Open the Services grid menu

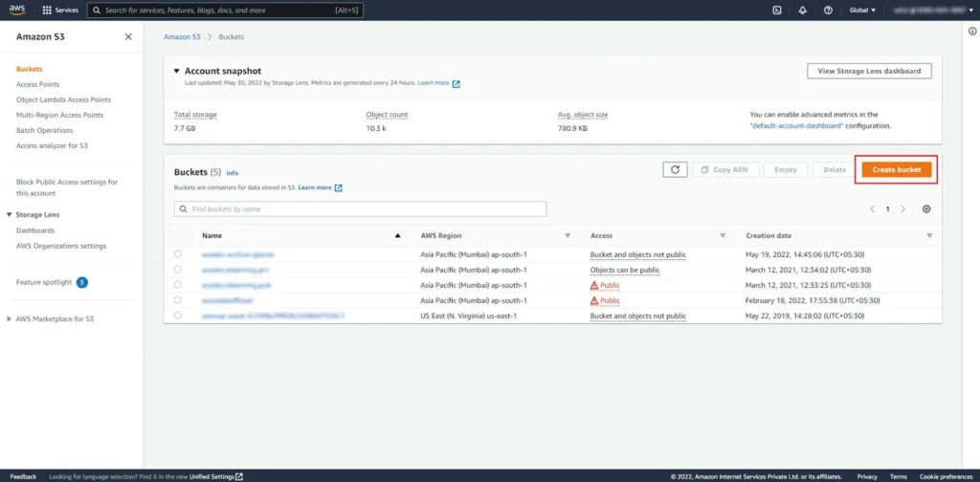(60, 10)
